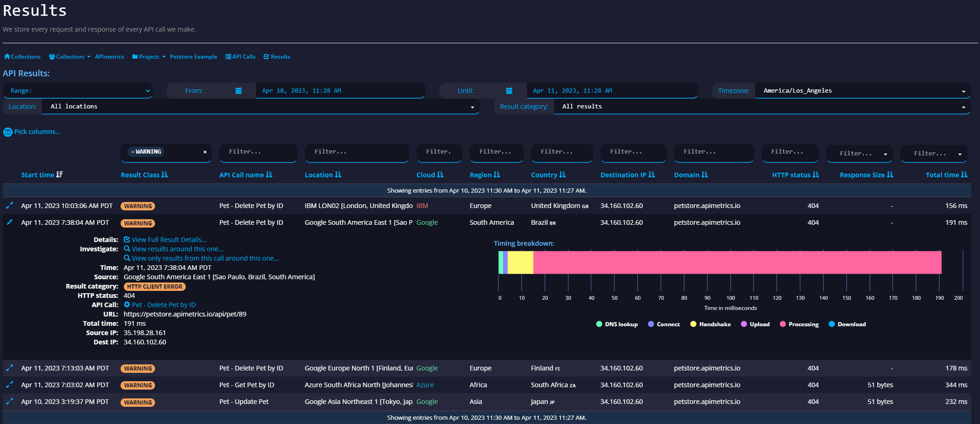
Task: Collapse the 7:38:04 AM result details
Action: [x=9, y=222]
